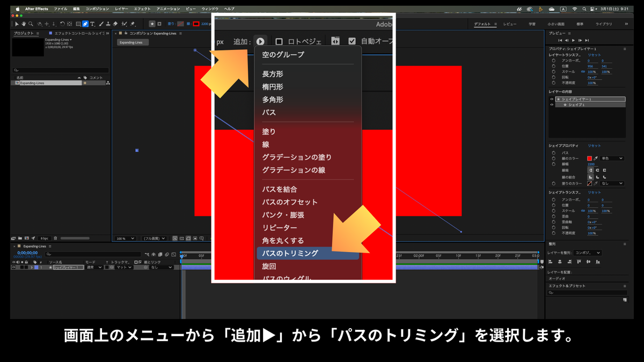
Task: Hide シェイプレイヤー 1 in the timeline eye column
Action: [14, 267]
